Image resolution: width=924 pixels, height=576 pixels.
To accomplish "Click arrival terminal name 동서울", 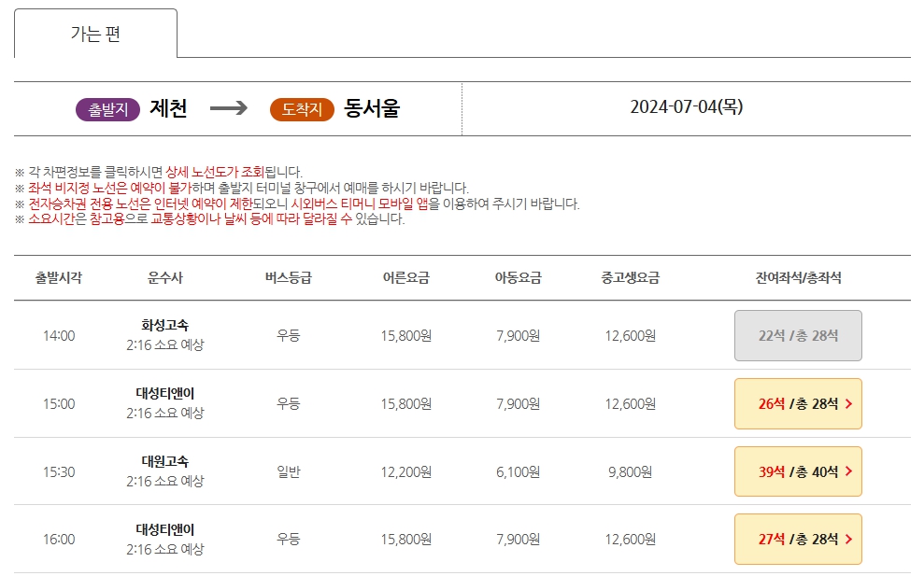I will (372, 108).
